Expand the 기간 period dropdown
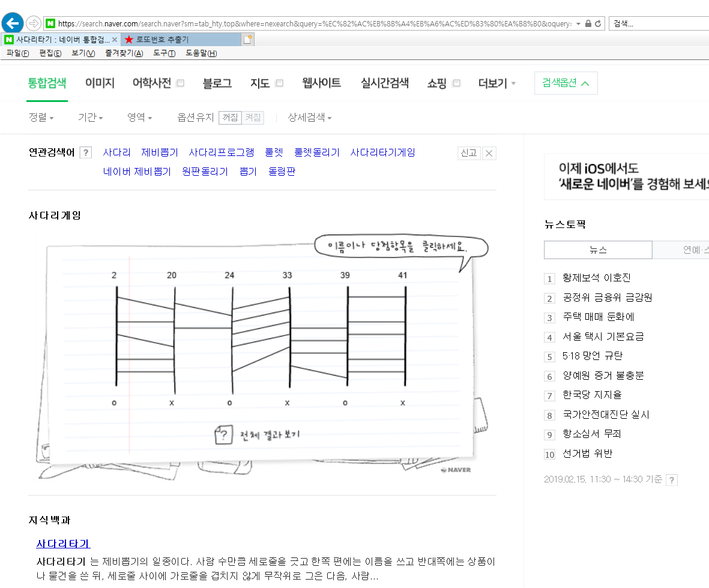 pyautogui.click(x=90, y=118)
